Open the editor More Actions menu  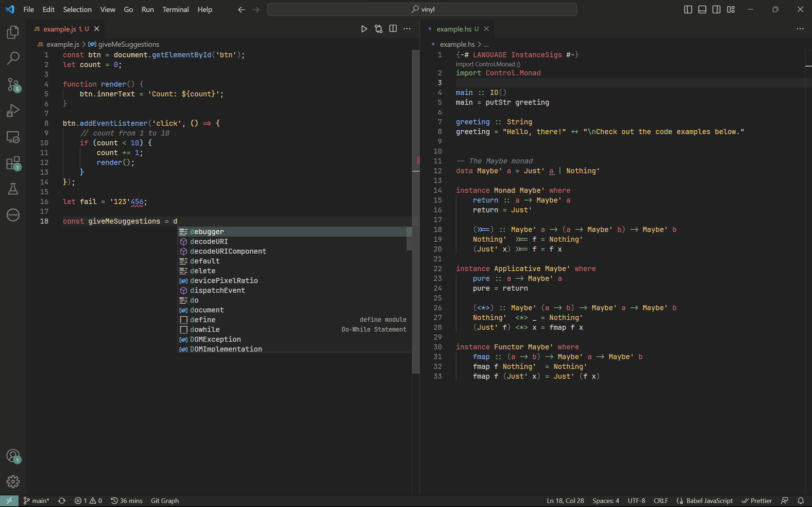click(407, 29)
